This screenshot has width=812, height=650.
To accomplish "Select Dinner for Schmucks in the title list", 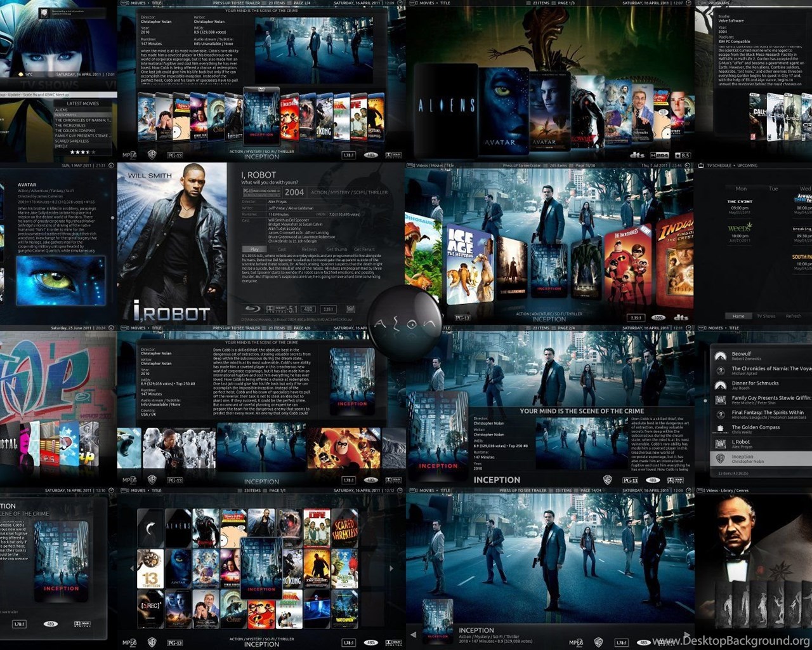I will (x=761, y=385).
